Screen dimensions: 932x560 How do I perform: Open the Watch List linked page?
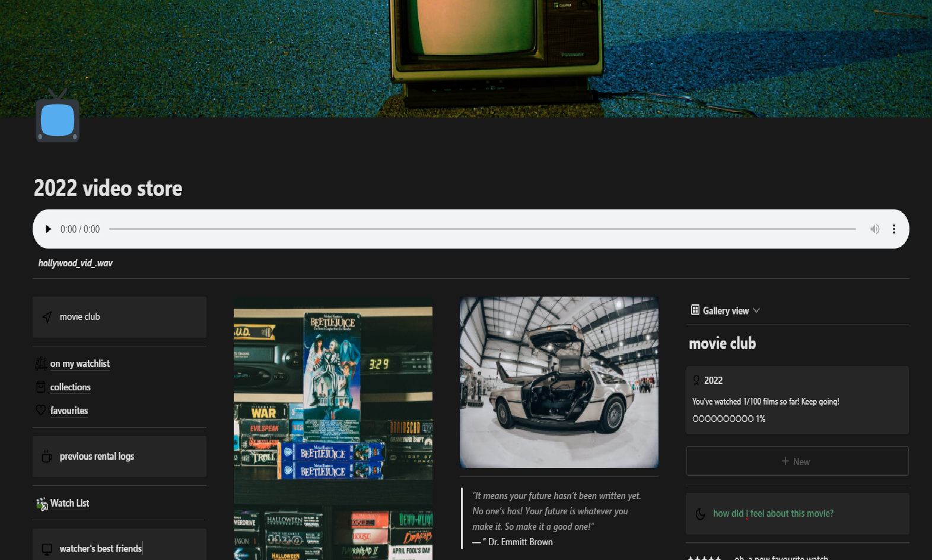(69, 503)
